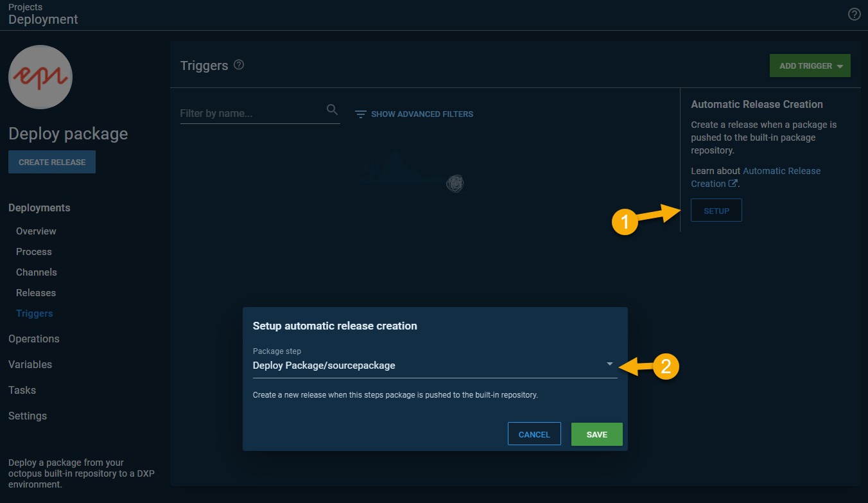The width and height of the screenshot is (868, 503).
Task: Click the advanced filters icon
Action: 361,114
